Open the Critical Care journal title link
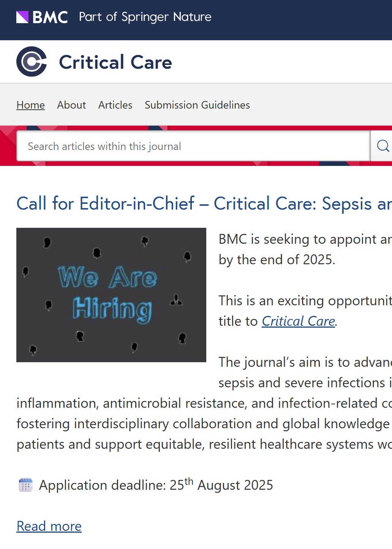The height and width of the screenshot is (549, 392). pyautogui.click(x=115, y=62)
